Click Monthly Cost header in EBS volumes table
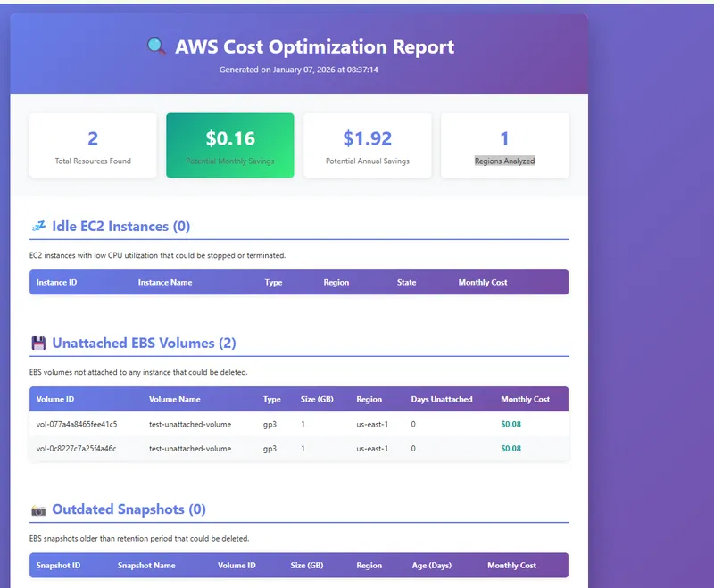Viewport: 714px width, 588px height. (525, 399)
